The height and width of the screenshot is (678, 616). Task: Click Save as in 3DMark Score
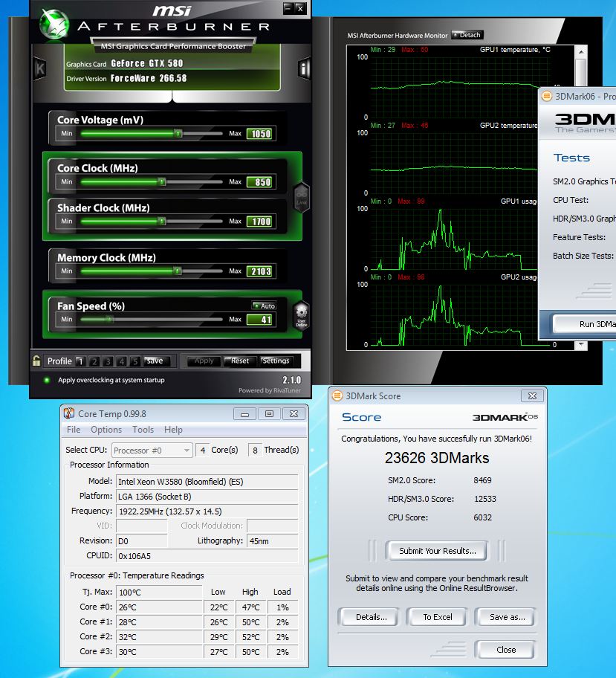coord(506,617)
